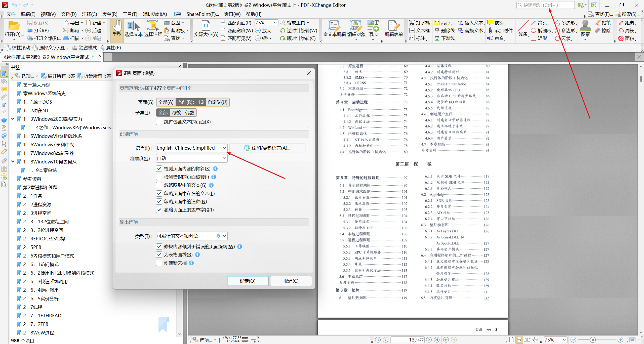Click Add/Update Languages (添加/更新语言)
This screenshot has width=644, height=344.
(267, 148)
